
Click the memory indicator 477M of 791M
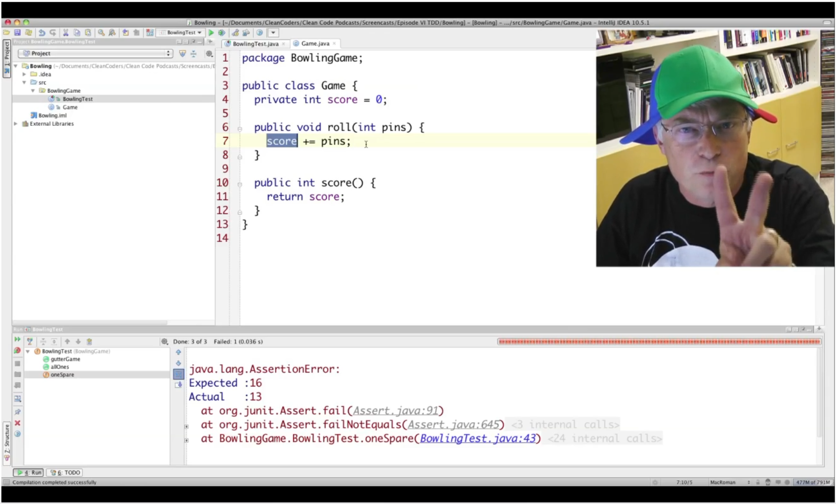pyautogui.click(x=813, y=482)
